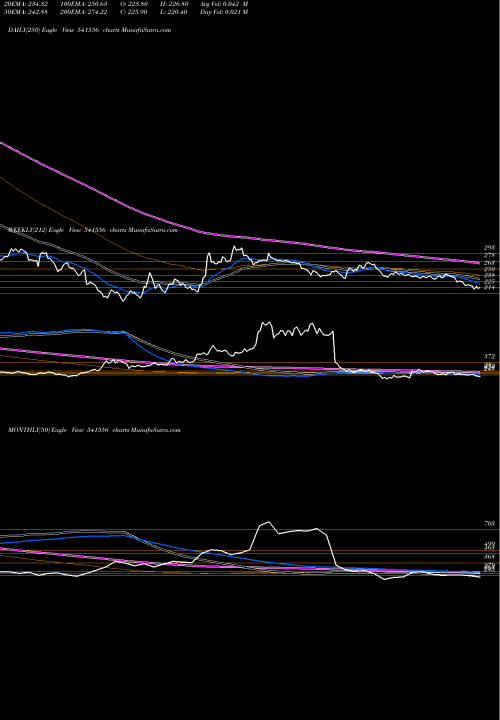Click the WEEKLY(212) Eagle View chart title

point(93,230)
